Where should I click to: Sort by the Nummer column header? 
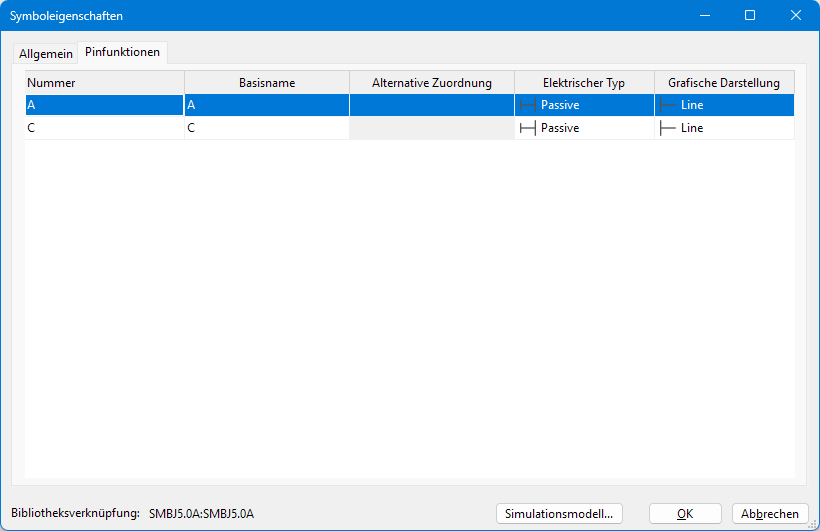104,83
